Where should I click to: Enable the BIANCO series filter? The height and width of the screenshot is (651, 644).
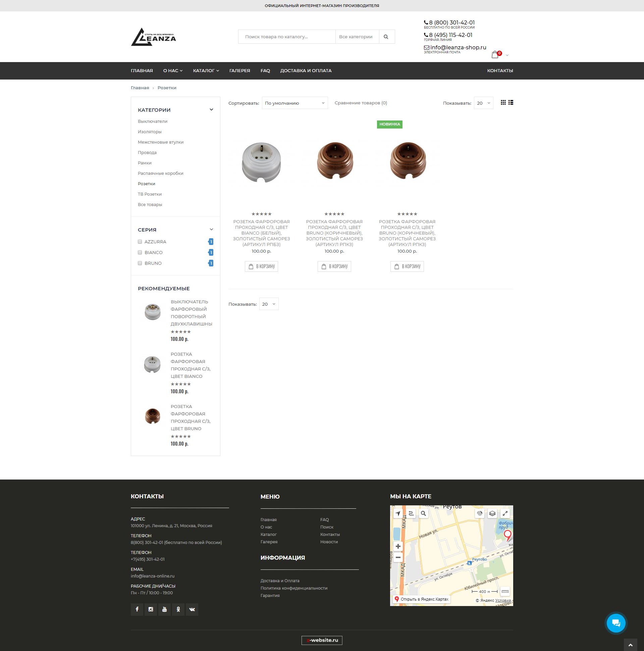click(x=140, y=252)
